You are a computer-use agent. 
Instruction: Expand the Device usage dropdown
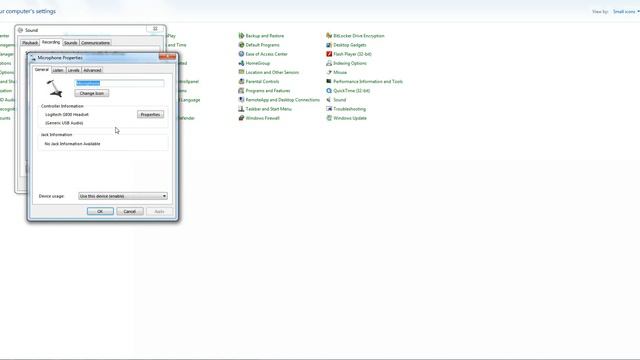(123, 196)
